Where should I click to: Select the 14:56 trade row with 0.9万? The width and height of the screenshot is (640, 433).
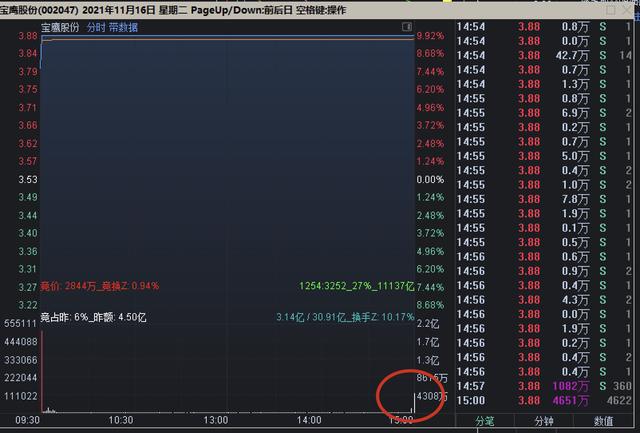[544, 271]
